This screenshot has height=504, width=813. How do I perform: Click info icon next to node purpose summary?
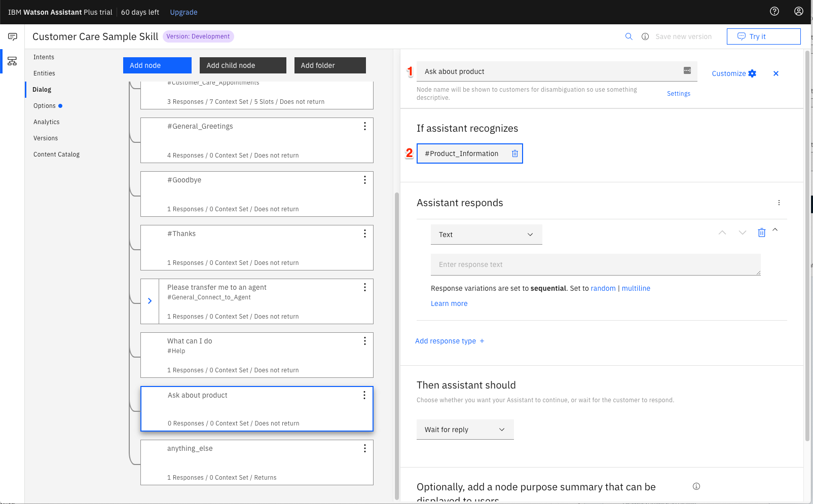coord(696,486)
